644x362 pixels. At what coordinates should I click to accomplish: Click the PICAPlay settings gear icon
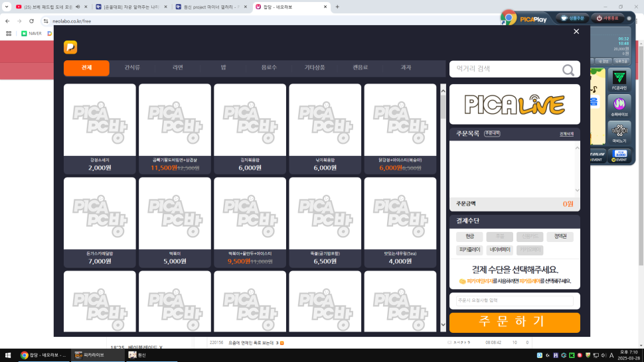point(628,19)
